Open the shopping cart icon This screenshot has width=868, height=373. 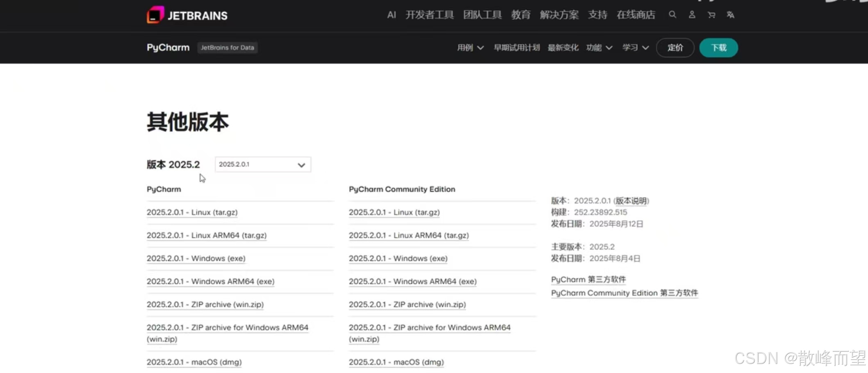(x=711, y=15)
